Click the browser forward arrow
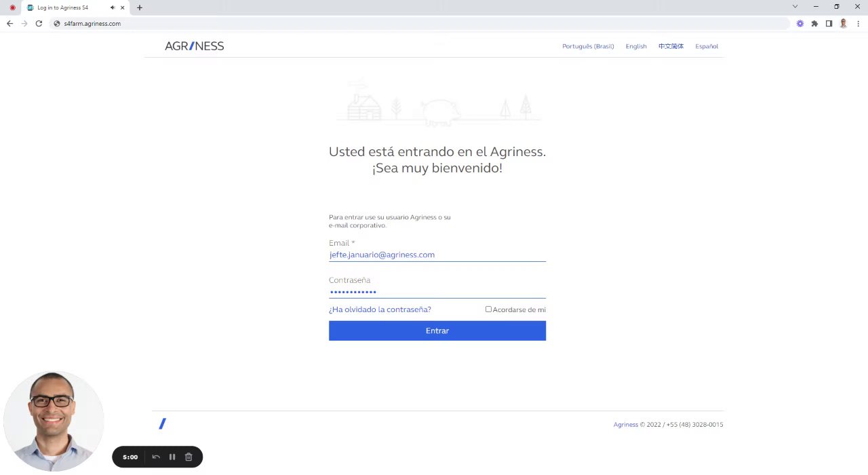868x475 pixels. click(24, 23)
